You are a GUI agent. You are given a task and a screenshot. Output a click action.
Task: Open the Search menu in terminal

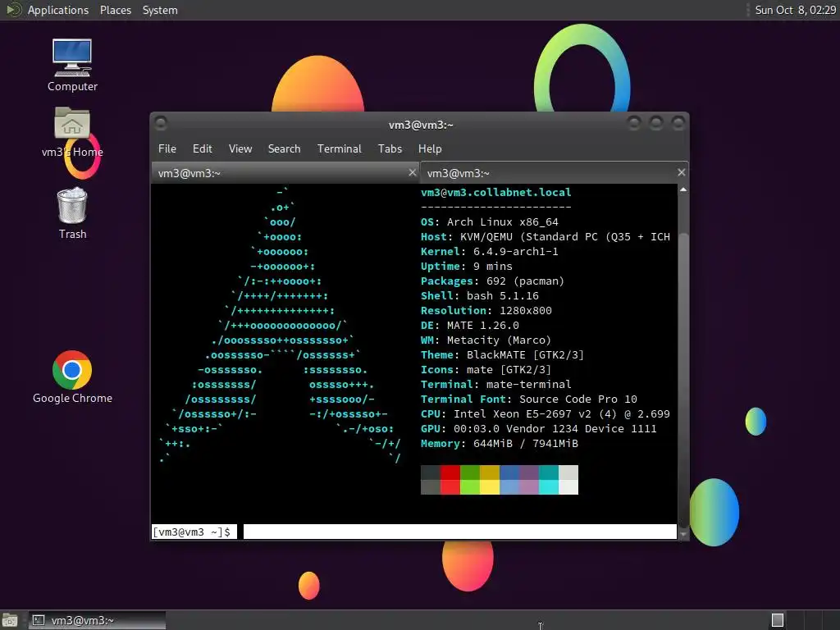tap(284, 149)
